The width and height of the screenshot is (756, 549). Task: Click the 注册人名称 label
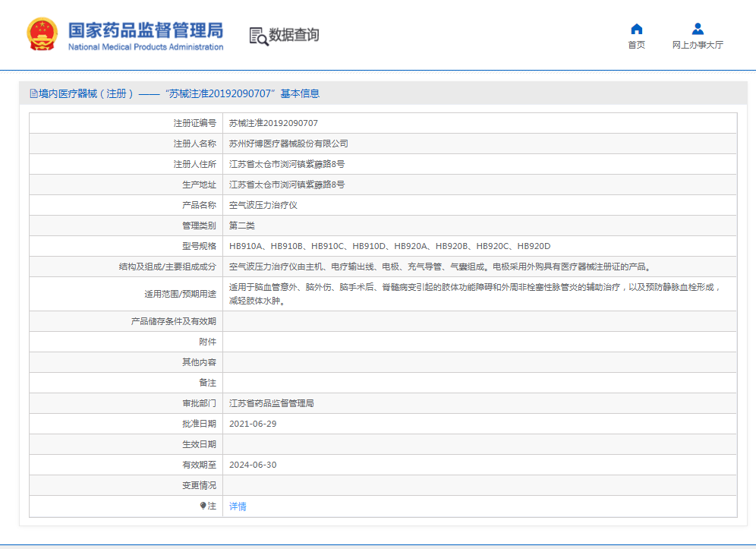195,144
